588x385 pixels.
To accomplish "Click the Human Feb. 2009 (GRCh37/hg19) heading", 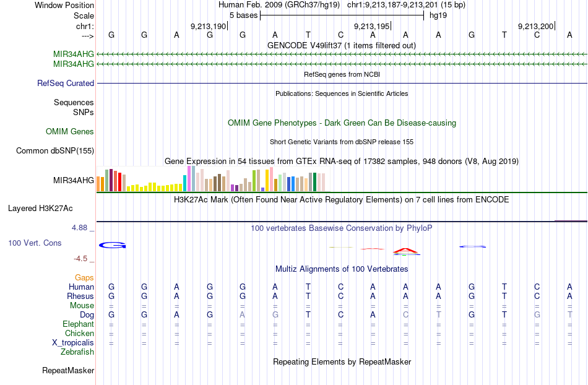I will (279, 5).
